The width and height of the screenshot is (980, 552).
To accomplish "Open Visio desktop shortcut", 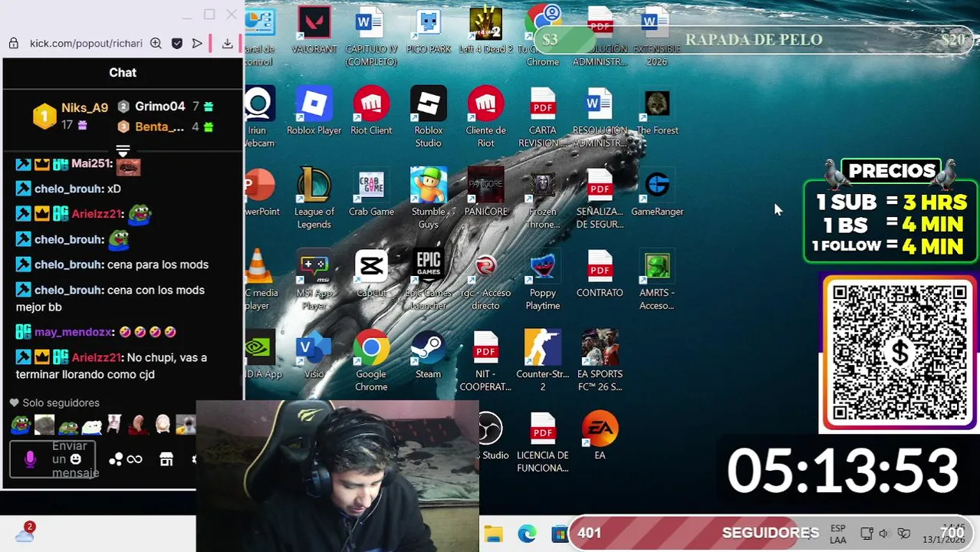I will pos(314,356).
